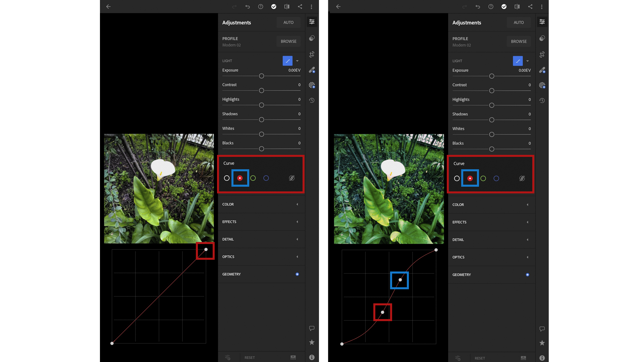Viewport: 644px width, 362px height.
Task: Collapse Light section arrow, right screen
Action: point(528,61)
